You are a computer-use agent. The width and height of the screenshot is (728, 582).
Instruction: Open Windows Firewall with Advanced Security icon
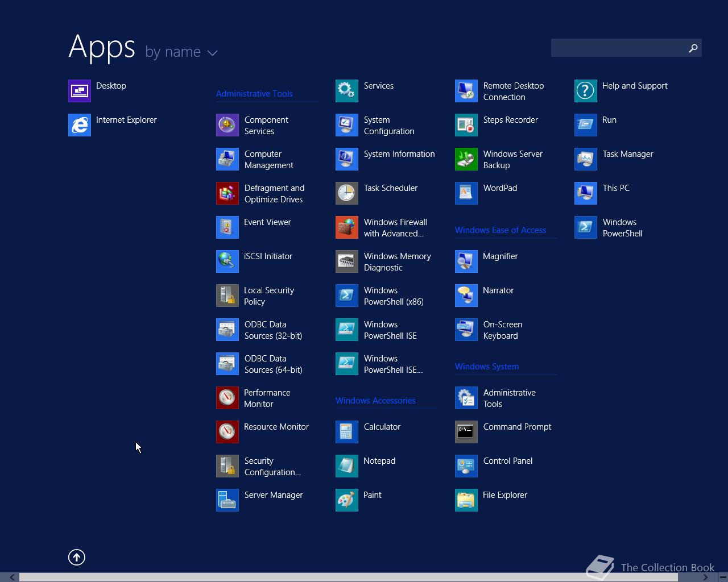pyautogui.click(x=347, y=227)
